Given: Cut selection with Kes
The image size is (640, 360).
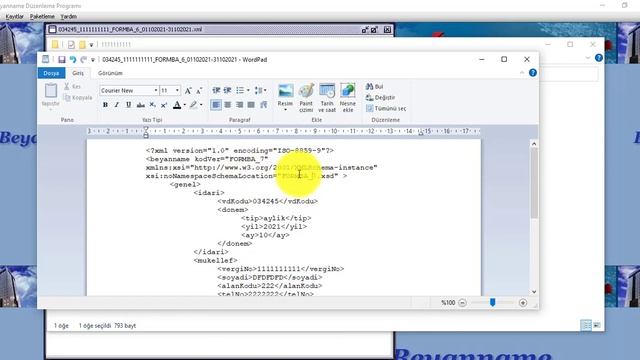Looking at the screenshot, I should tap(73, 87).
